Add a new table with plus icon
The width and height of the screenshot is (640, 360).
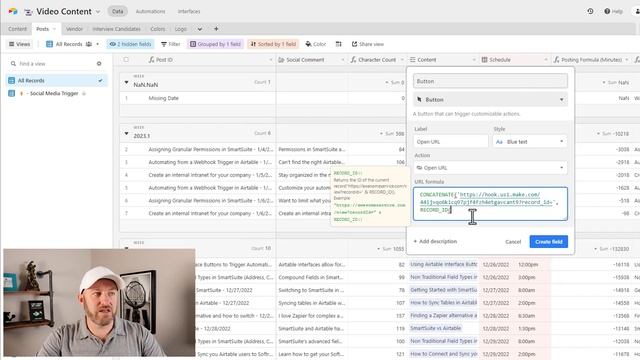click(x=216, y=29)
